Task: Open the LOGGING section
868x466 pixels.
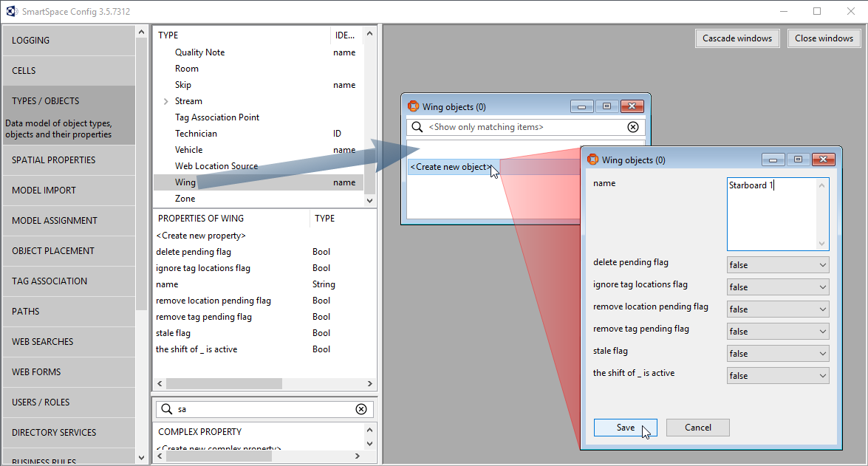Action: point(69,41)
